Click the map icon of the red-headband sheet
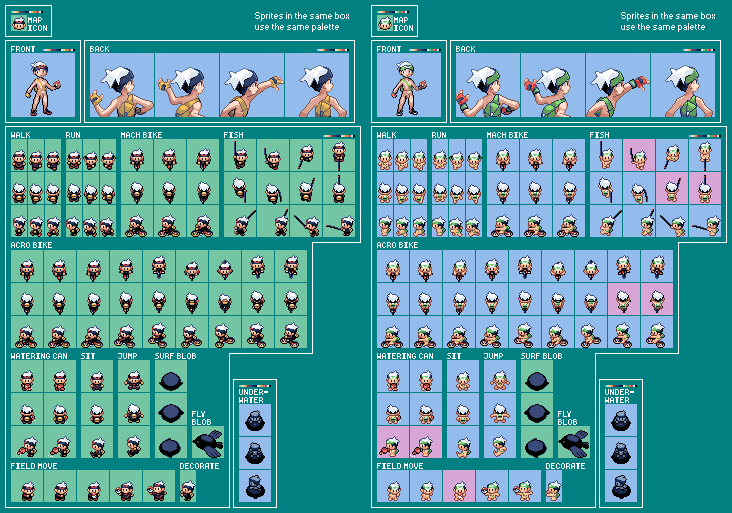The width and height of the screenshot is (732, 513). (19, 22)
